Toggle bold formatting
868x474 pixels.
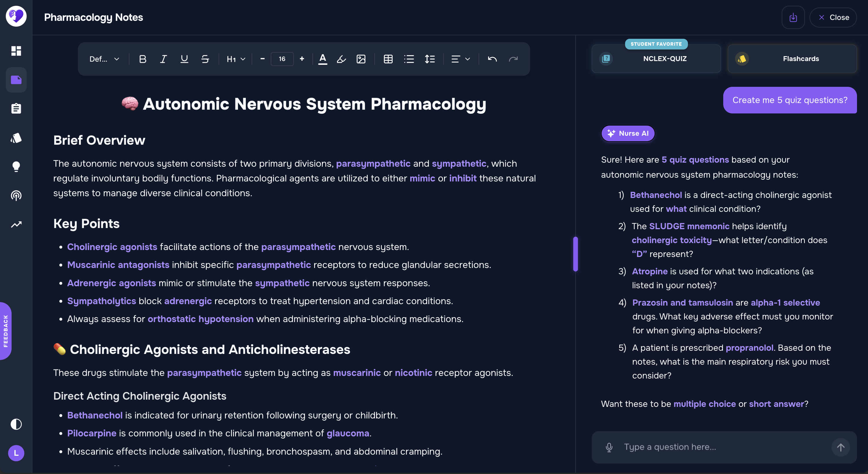[x=142, y=59]
